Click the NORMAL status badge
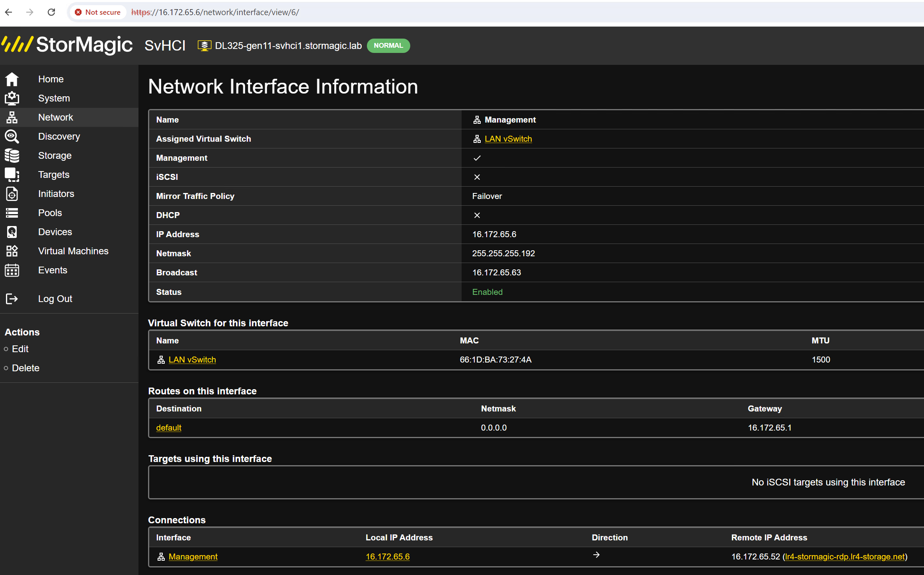This screenshot has height=575, width=924. pos(388,46)
